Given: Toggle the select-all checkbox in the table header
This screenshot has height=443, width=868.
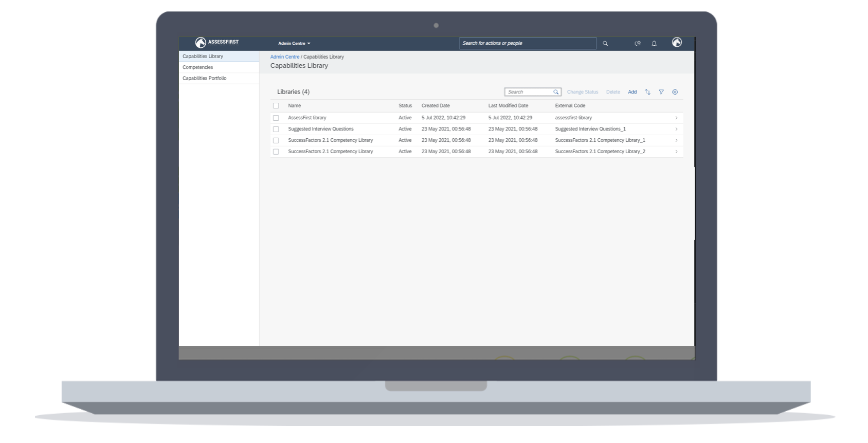Looking at the screenshot, I should pyautogui.click(x=276, y=106).
